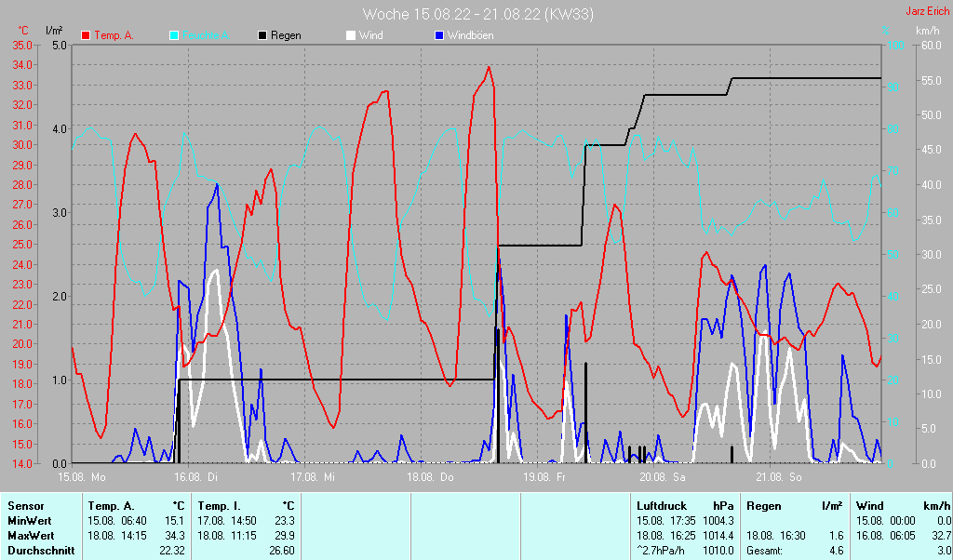Click the Temp. I. timestamp '17.08. 14:50'
This screenshot has width=953, height=560.
(227, 521)
